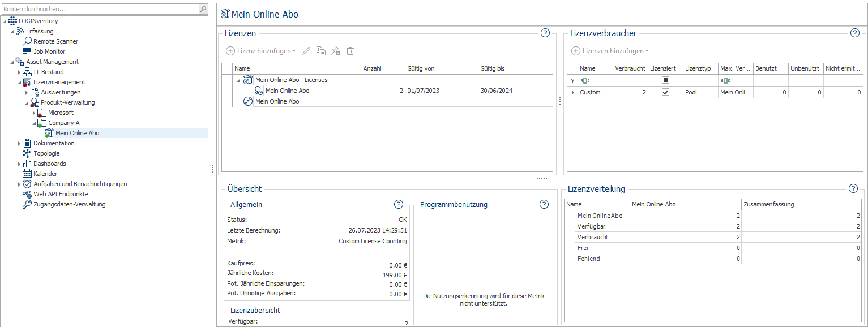Expand the Auswertungen tree node
Viewport: 868px width, 327px height.
(27, 92)
